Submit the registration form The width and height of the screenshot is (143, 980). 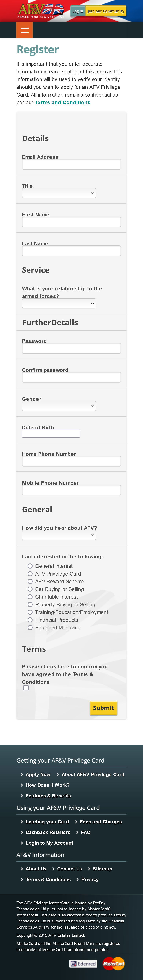pos(103,708)
